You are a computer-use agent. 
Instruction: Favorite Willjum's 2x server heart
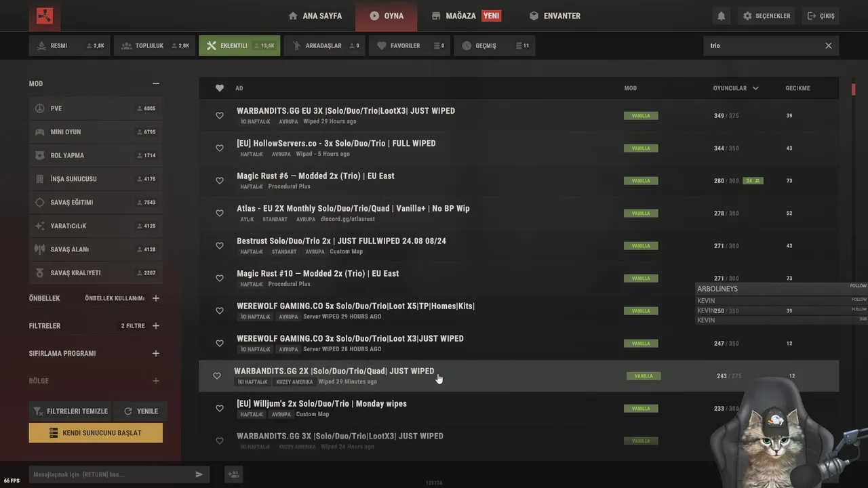220,409
